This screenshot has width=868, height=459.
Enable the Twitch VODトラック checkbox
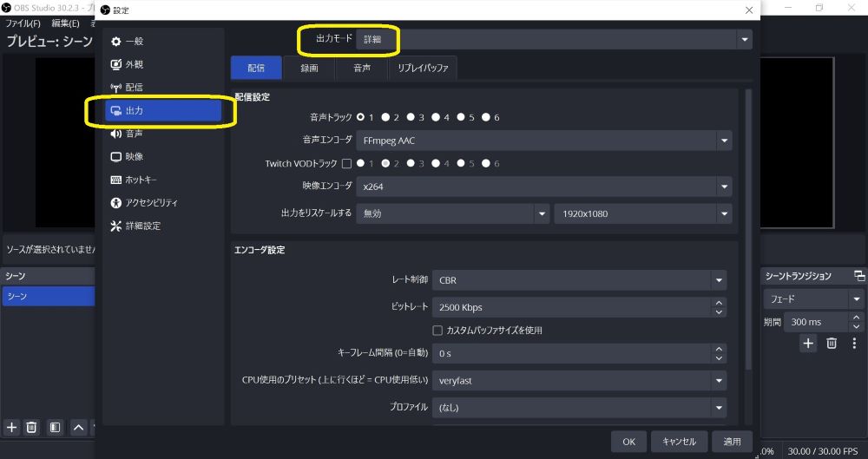point(346,163)
